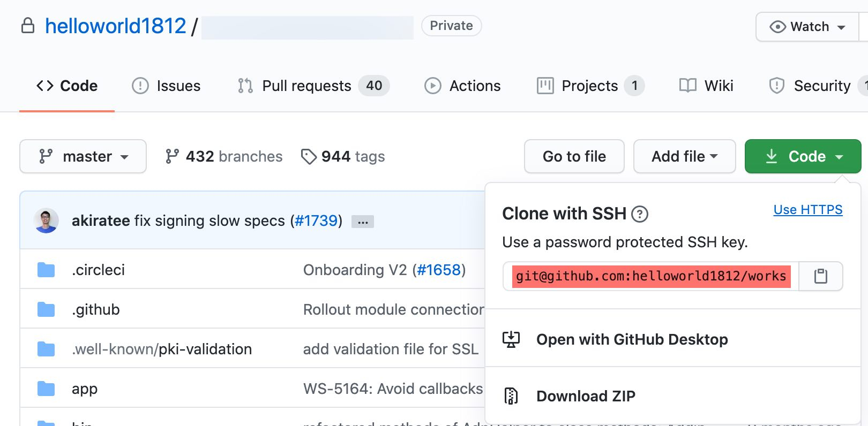
Task: Open the add validation file for SSL commit
Action: pos(391,349)
